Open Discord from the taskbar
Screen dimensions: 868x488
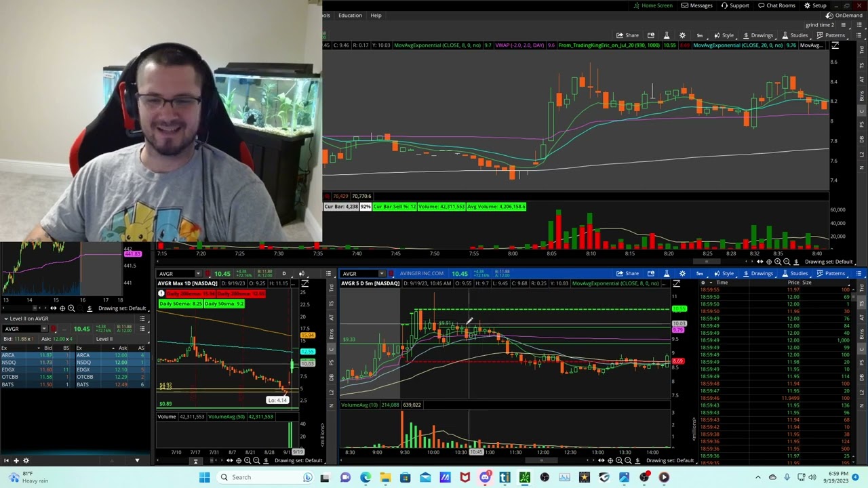(x=485, y=477)
